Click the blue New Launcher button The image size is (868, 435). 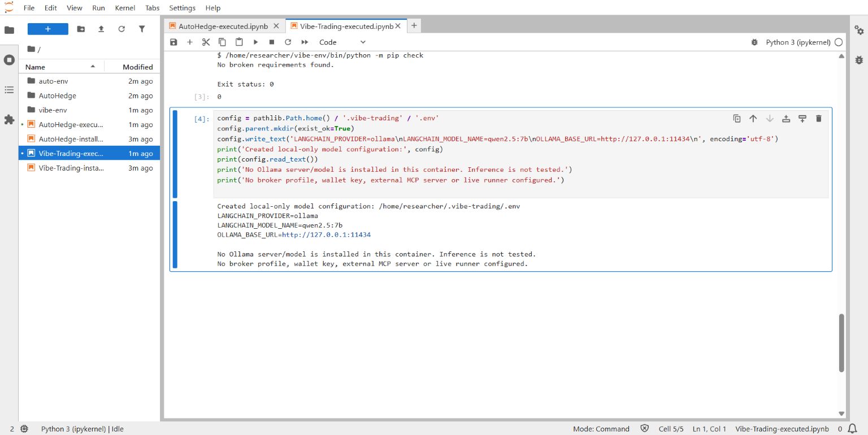tap(48, 29)
